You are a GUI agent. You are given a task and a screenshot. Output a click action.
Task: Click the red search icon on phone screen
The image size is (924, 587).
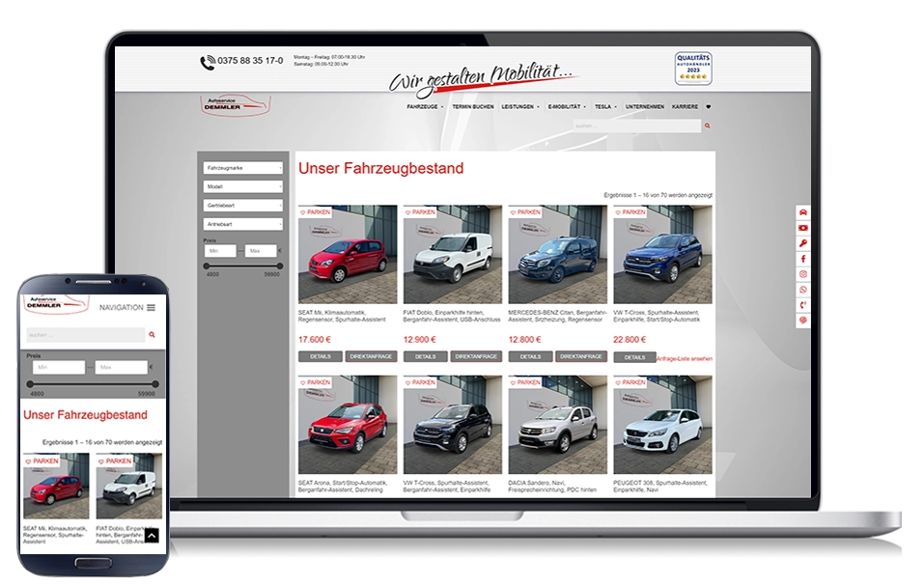click(152, 335)
